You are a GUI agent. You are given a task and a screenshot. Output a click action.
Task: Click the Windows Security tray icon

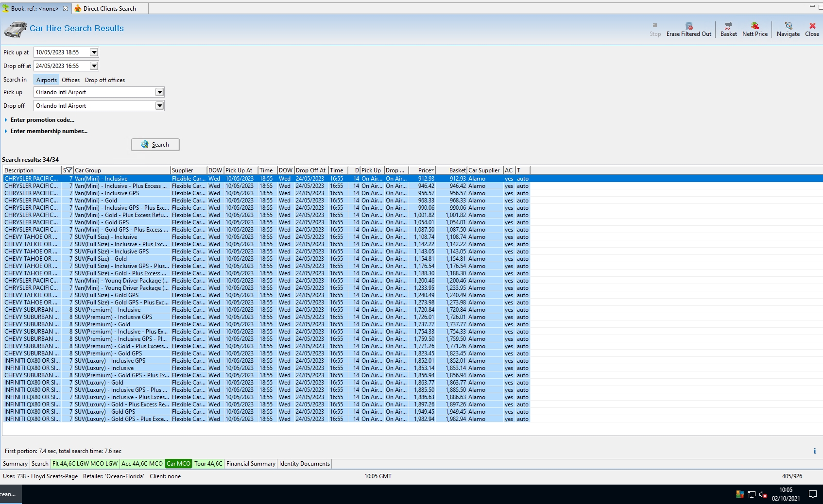(739, 495)
